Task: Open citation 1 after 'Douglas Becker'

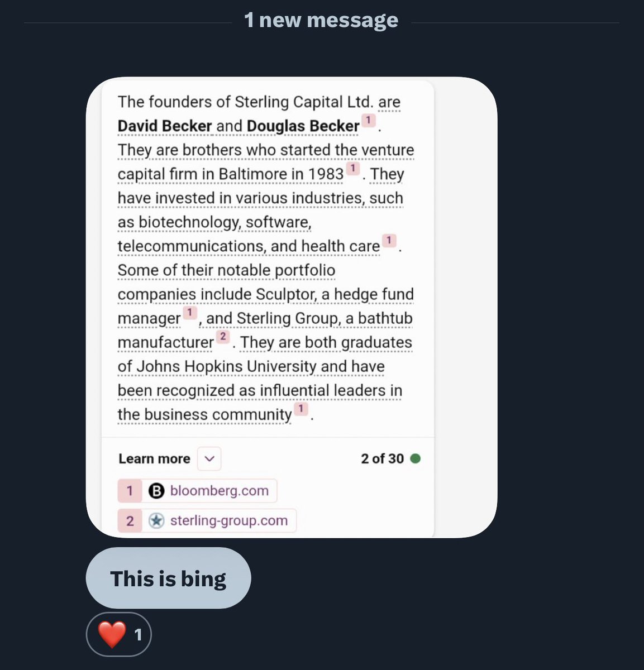Action: (368, 120)
